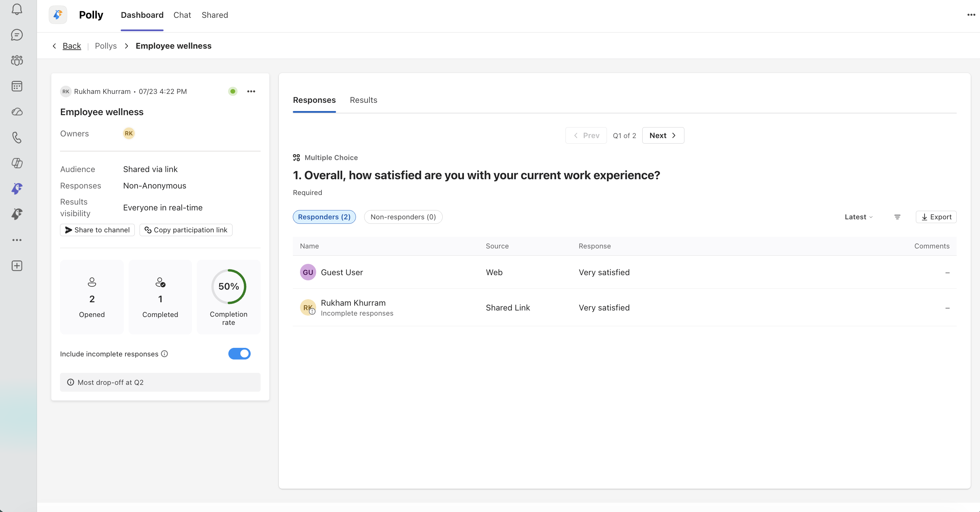Go to Next question
The width and height of the screenshot is (980, 512).
[663, 135]
